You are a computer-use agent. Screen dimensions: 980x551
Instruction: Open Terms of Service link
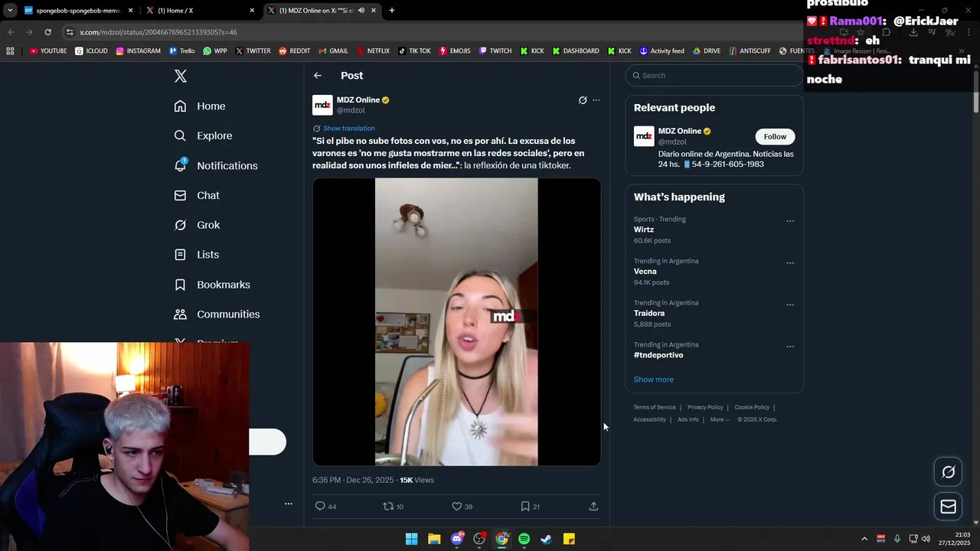[x=655, y=407]
